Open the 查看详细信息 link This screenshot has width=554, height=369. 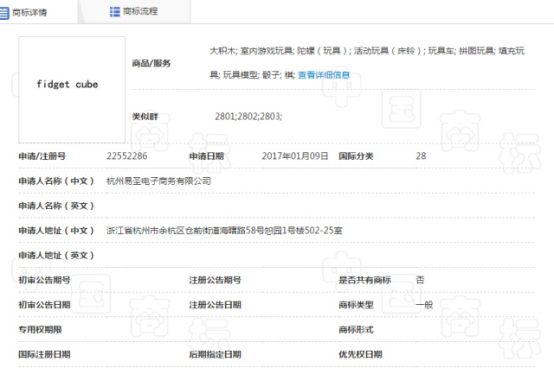324,75
